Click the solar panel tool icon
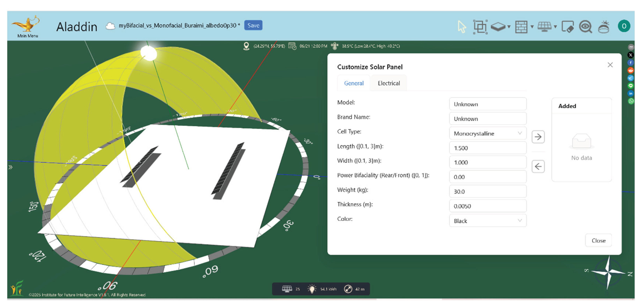This screenshot has height=308, width=644. click(544, 26)
